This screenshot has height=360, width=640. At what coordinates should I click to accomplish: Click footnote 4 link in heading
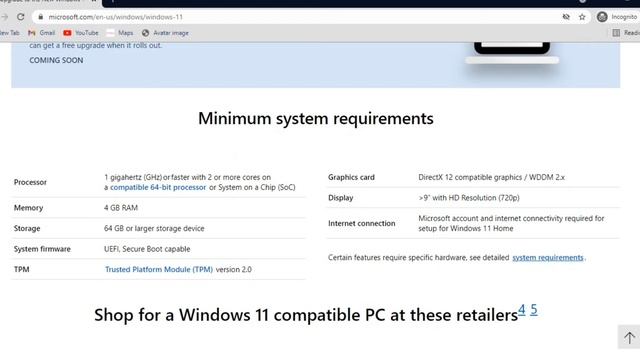(x=522, y=310)
